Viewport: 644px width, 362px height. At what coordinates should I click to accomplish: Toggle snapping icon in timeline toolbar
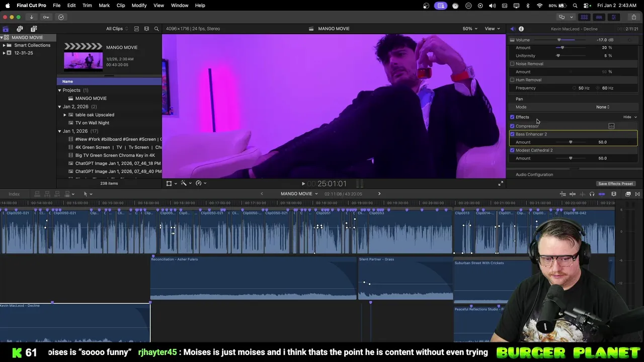[x=601, y=194]
